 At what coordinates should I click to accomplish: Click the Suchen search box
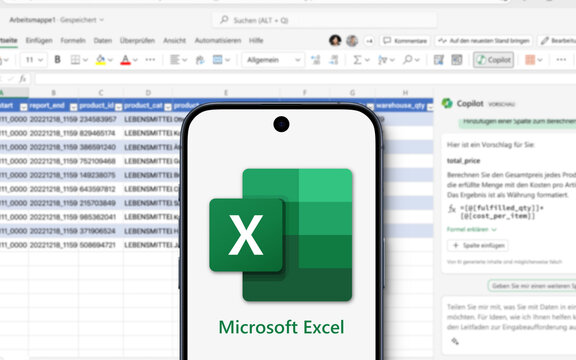tap(324, 20)
